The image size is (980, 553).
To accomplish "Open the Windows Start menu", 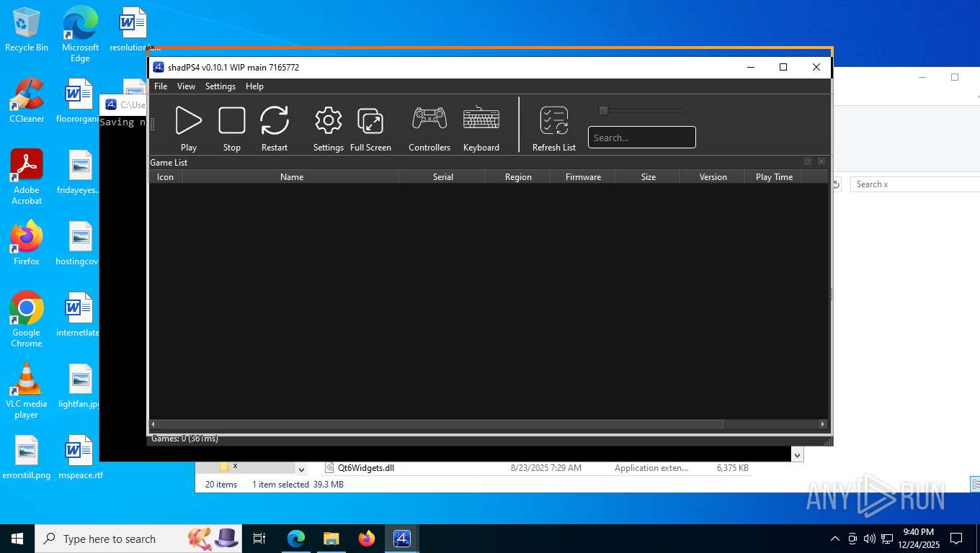I will point(17,539).
